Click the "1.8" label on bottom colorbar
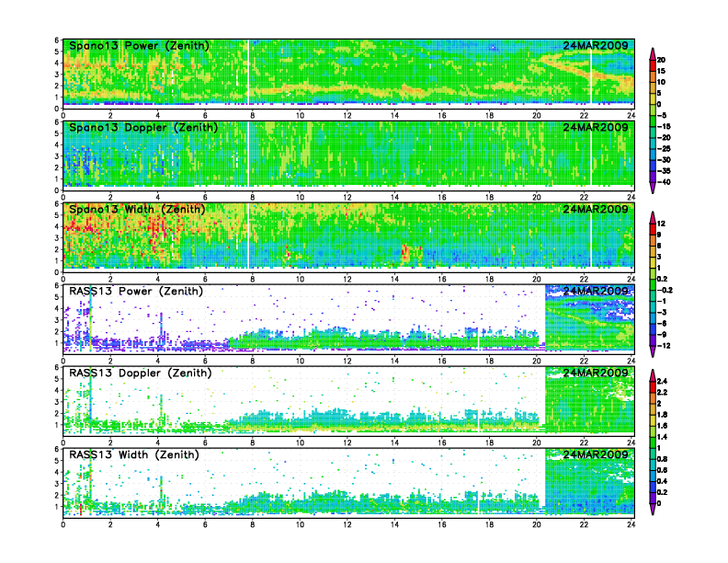This screenshot has height=563, width=728. (662, 415)
